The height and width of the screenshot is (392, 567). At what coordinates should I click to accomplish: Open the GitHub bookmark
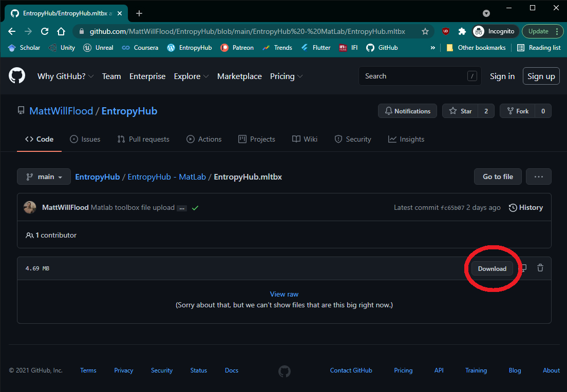click(382, 48)
